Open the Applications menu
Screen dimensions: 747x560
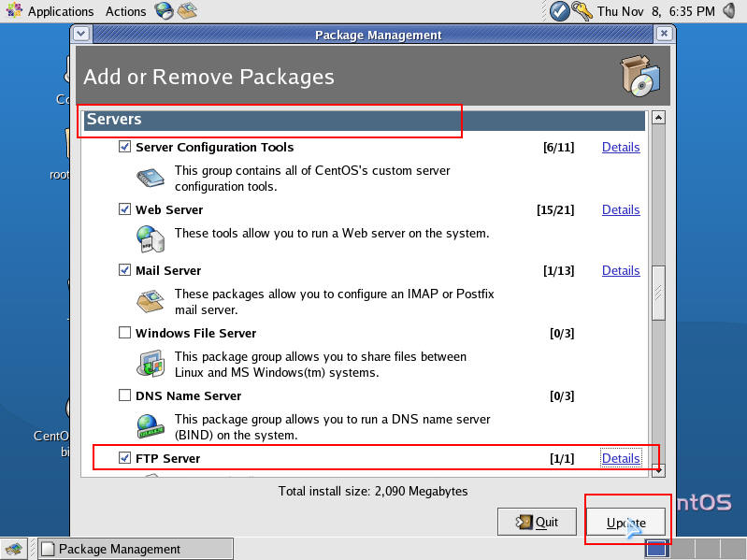pos(61,11)
